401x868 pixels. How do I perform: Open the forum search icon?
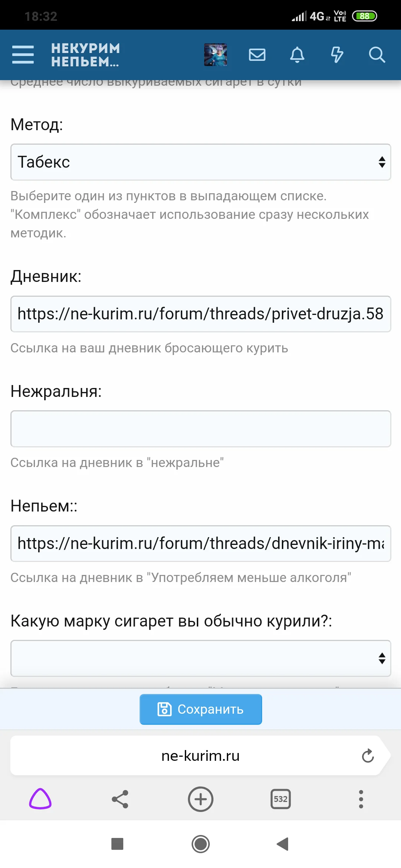(x=377, y=55)
